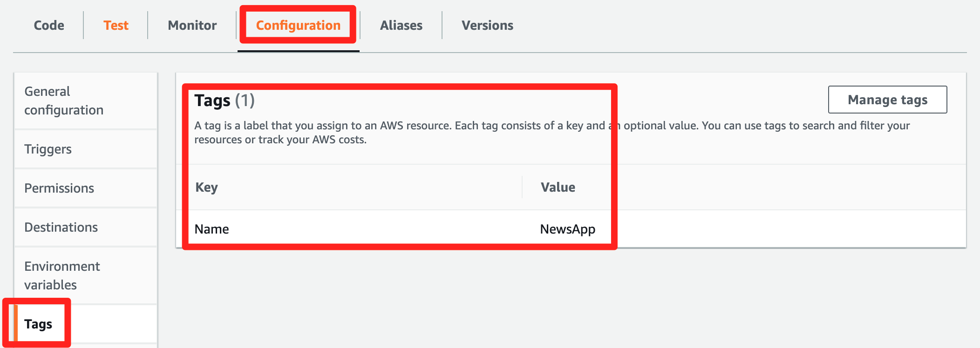Click the column divider between Key and Value
The image size is (980, 348).
(522, 187)
